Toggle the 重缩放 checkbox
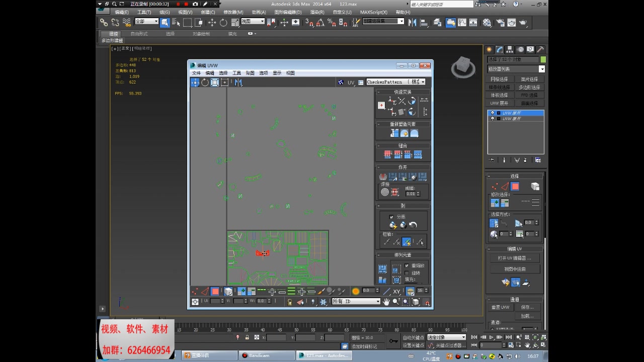 click(407, 265)
